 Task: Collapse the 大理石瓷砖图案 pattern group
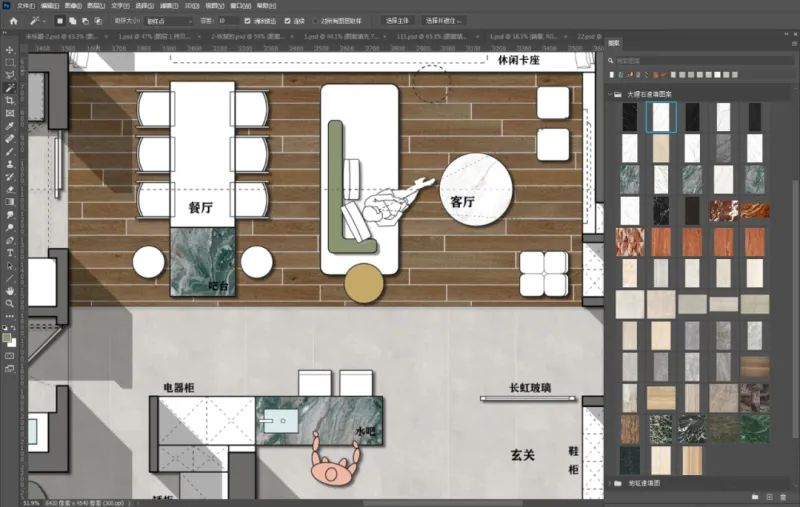point(610,95)
